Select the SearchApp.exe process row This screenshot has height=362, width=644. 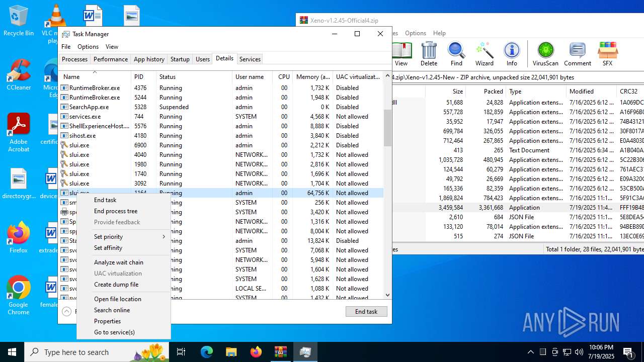coord(221,107)
